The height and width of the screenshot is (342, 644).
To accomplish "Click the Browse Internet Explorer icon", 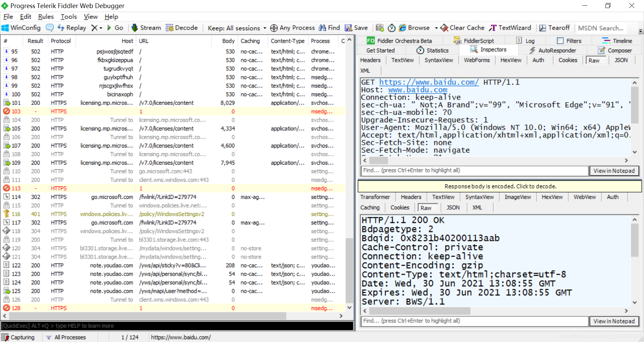I will [402, 28].
